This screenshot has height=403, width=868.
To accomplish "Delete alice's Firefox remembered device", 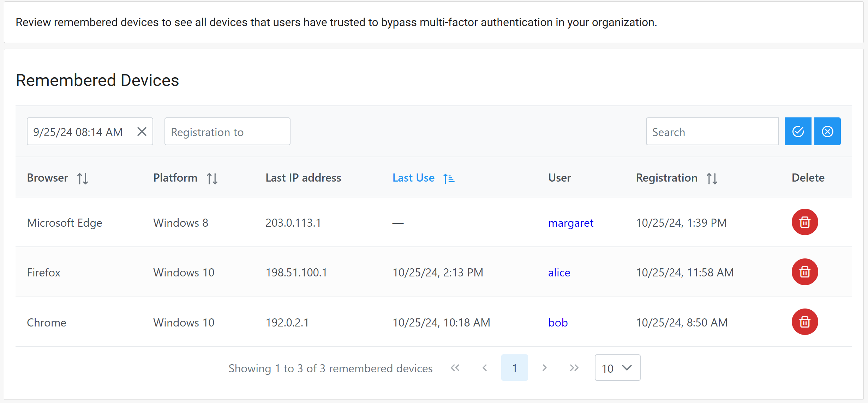I will click(804, 272).
